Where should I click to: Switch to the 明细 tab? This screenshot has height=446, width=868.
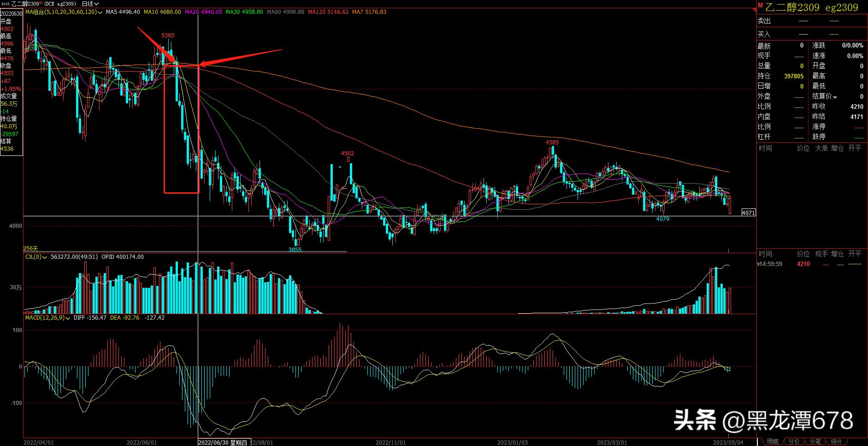coord(773,442)
